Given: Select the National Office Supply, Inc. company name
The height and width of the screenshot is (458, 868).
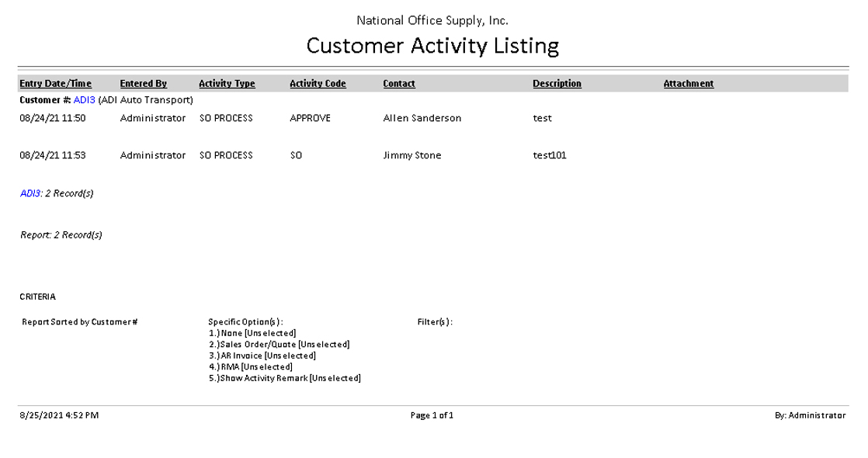Looking at the screenshot, I should pyautogui.click(x=432, y=20).
